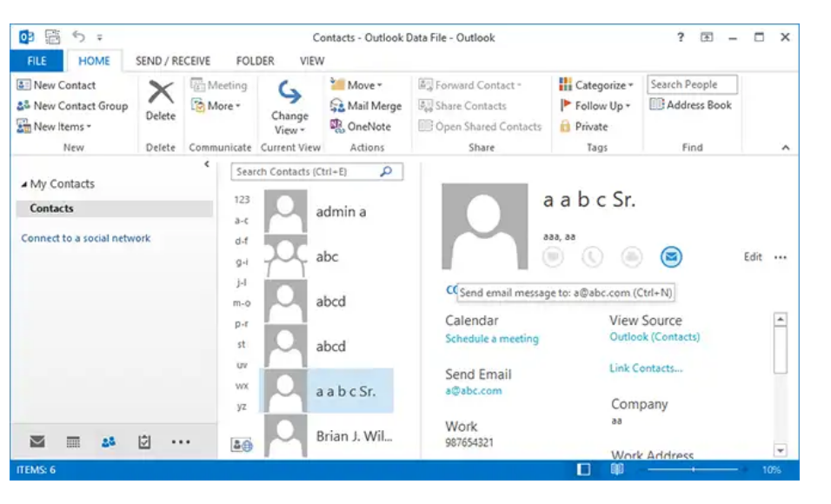Toggle the Private lock setting
831x504 pixels.
(584, 126)
